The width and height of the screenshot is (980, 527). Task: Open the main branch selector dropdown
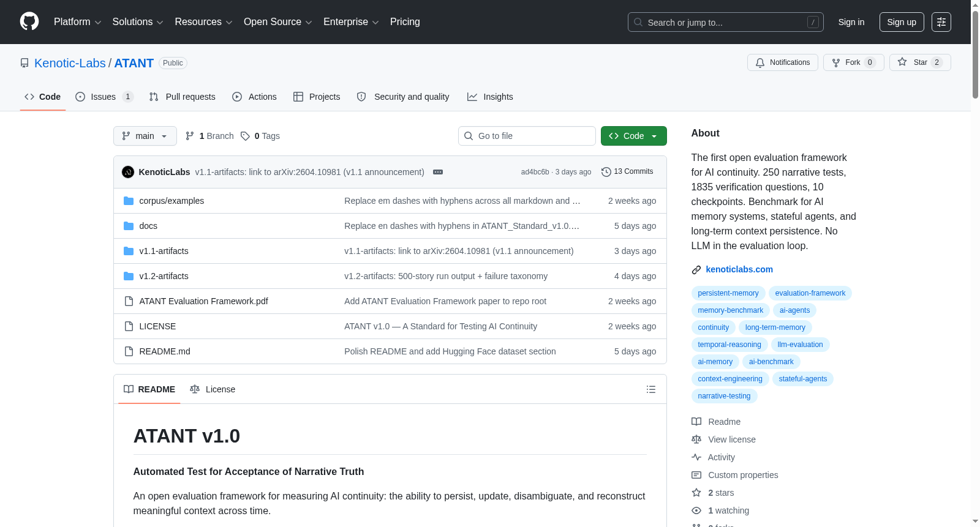tap(145, 136)
